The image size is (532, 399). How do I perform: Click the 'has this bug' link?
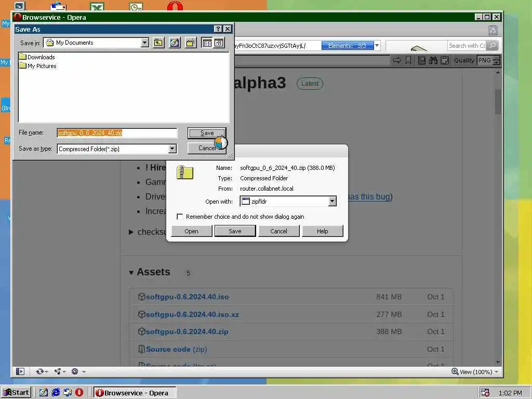tap(370, 196)
